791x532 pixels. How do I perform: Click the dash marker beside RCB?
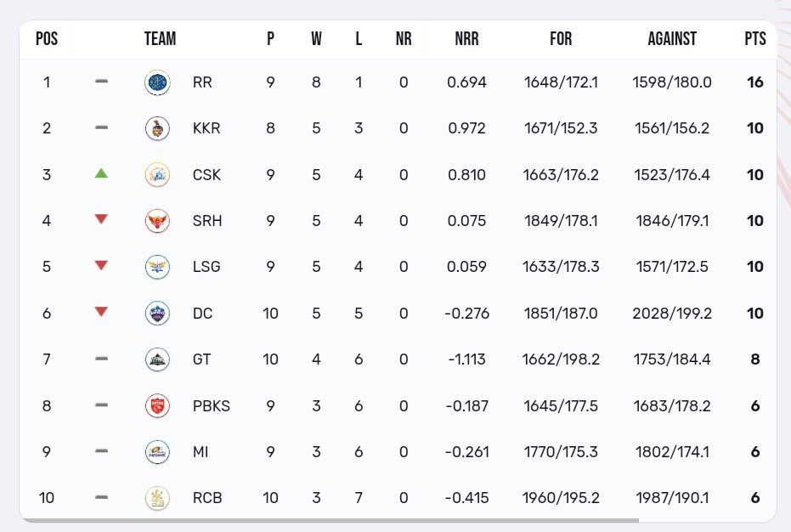[101, 497]
